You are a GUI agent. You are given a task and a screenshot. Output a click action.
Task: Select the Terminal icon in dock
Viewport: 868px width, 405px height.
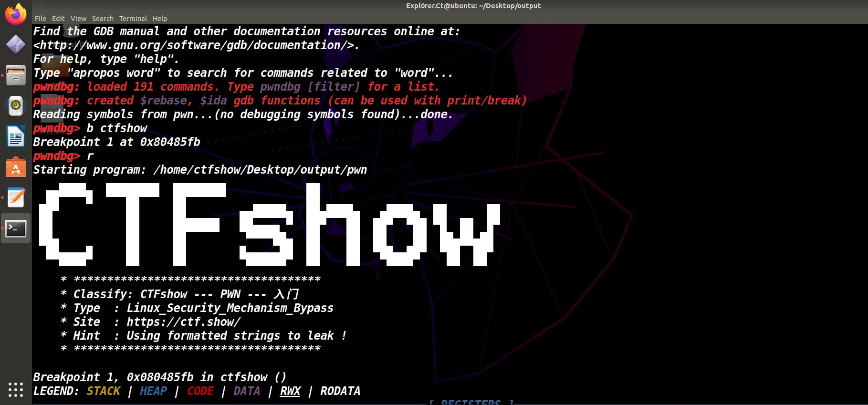(16, 228)
